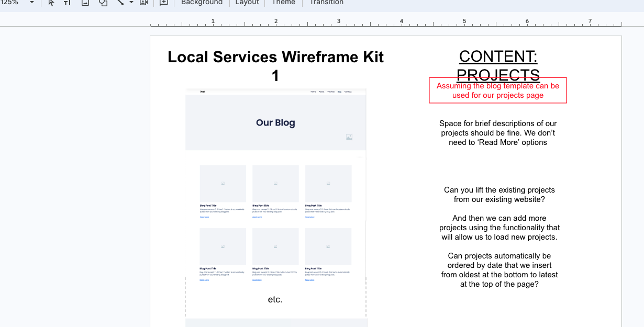Open the Theme panel
Image resolution: width=644 pixels, height=327 pixels.
pos(283,3)
